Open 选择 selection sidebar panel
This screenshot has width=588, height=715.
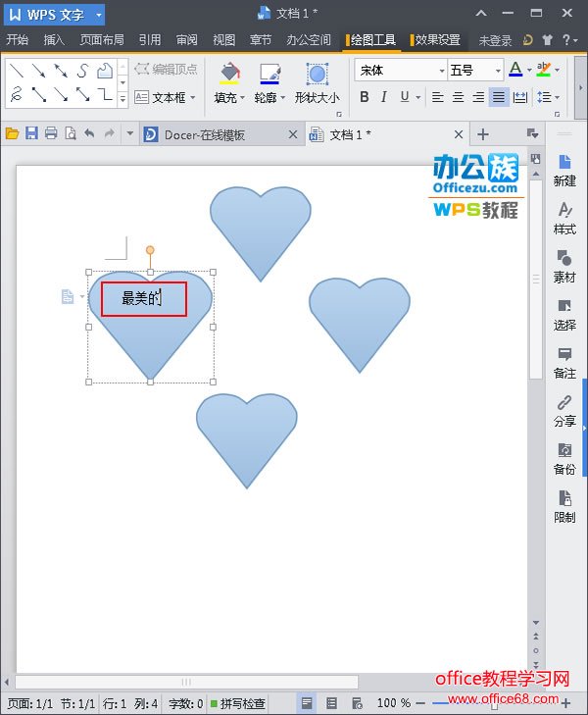564,315
